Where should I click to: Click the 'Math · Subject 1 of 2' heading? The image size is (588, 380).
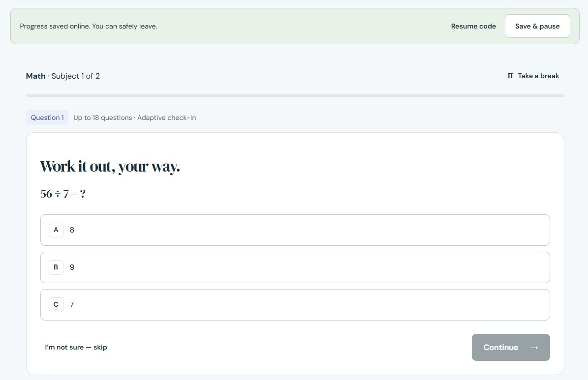tap(63, 76)
